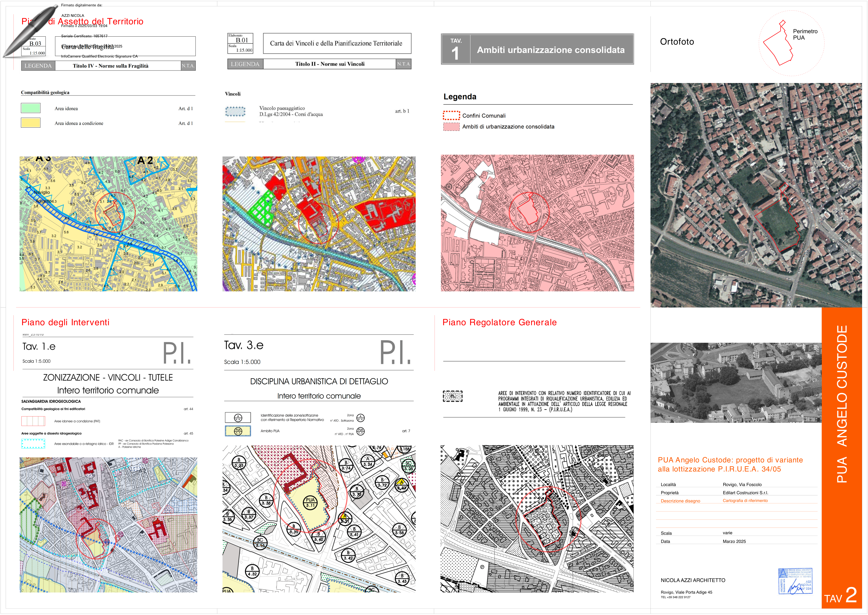Viewport: 868px width, 615px height.
Task: Click the Titolo II - Norme sui Vincoli box
Action: (x=330, y=64)
